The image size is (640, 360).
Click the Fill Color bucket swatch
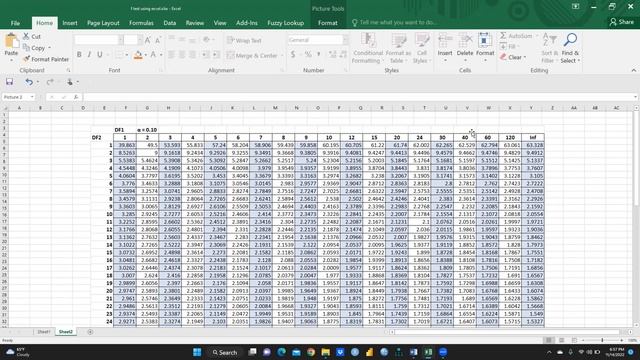tap(138, 55)
